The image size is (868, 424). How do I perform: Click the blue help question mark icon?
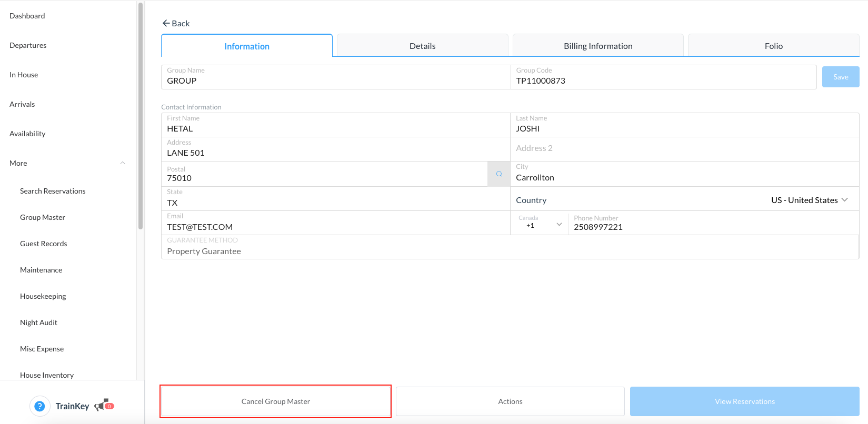(x=39, y=406)
